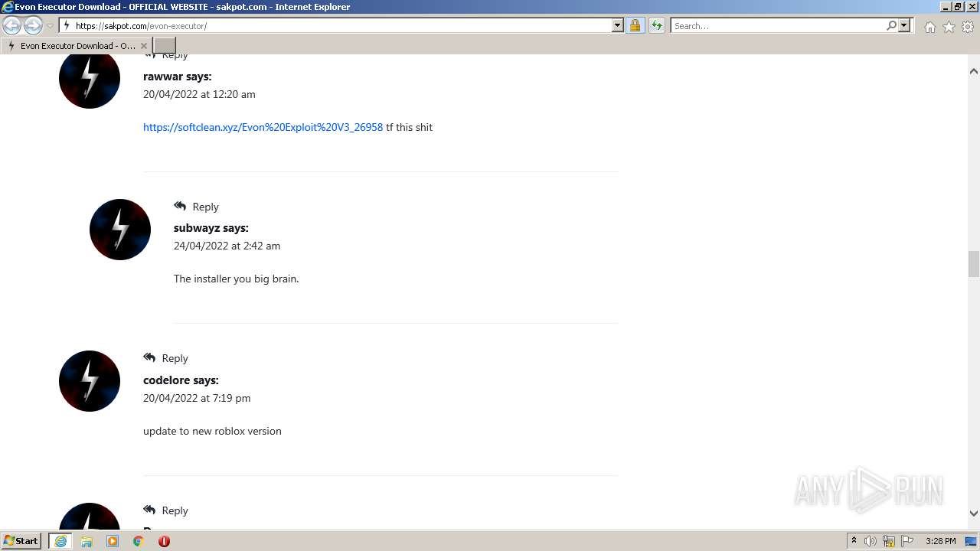Click the 'rawwar says:' author name

pos(178,77)
